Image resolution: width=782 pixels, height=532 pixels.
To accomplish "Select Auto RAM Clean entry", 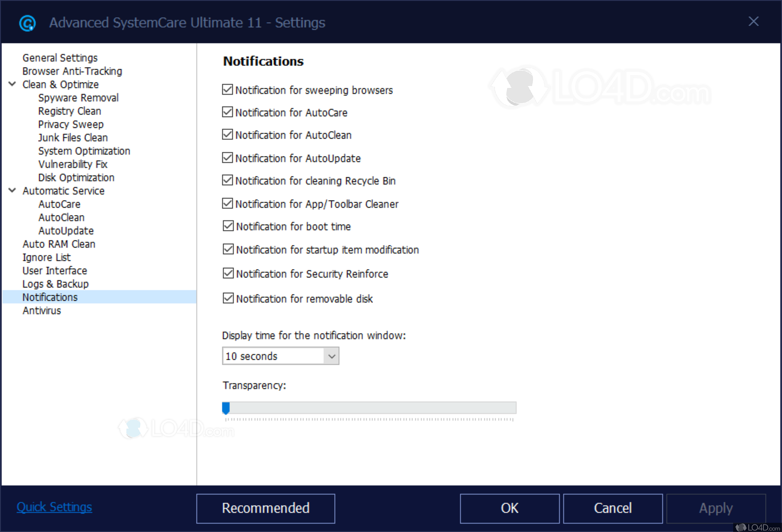I will [59, 244].
